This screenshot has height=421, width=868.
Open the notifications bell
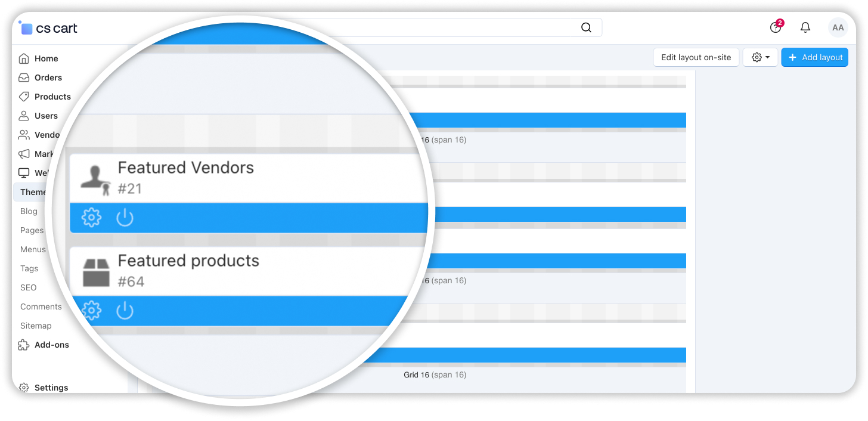pos(805,27)
